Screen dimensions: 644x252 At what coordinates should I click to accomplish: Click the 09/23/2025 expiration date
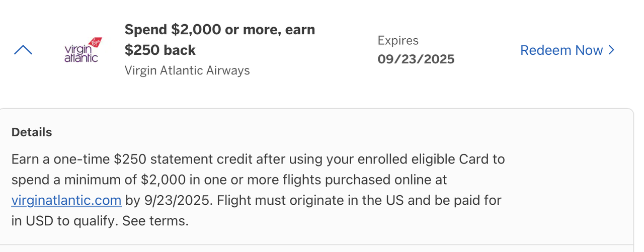[416, 59]
